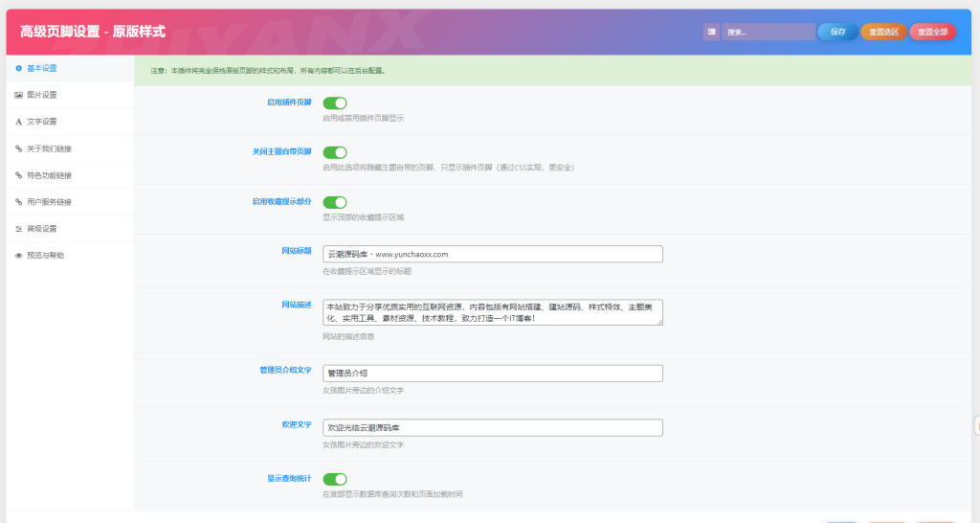Click the eye icon beside 预览与帮助
Viewport: 980px width, 523px height.
click(18, 256)
